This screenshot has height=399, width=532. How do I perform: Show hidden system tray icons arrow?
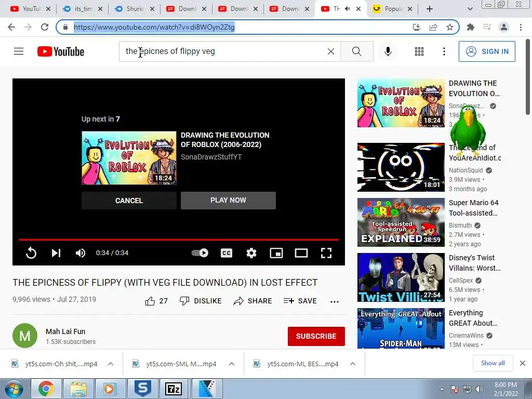(x=442, y=389)
